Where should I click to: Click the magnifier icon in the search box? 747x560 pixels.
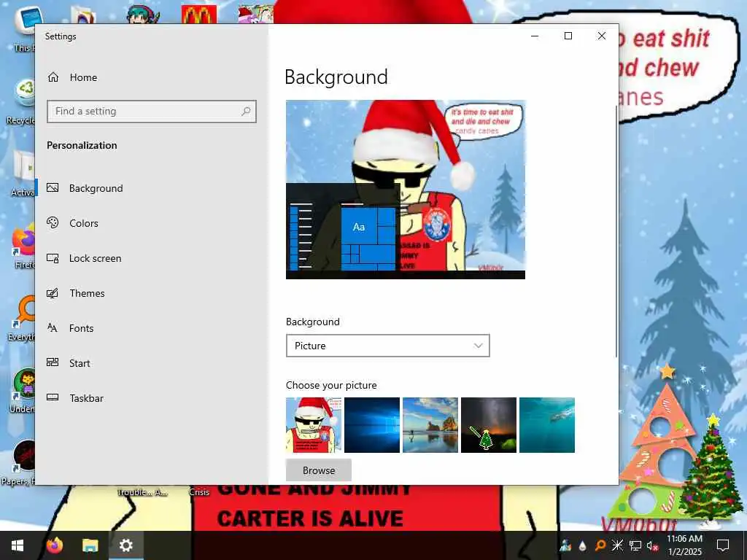point(246,112)
